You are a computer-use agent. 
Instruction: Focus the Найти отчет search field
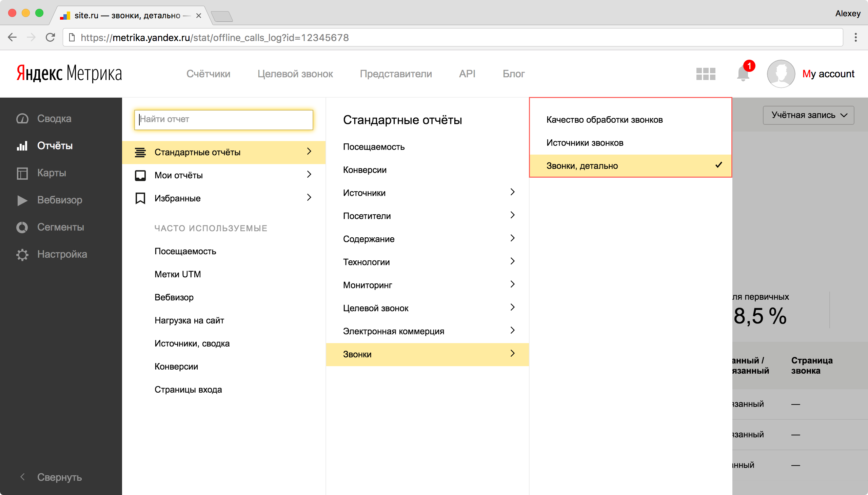(x=223, y=119)
